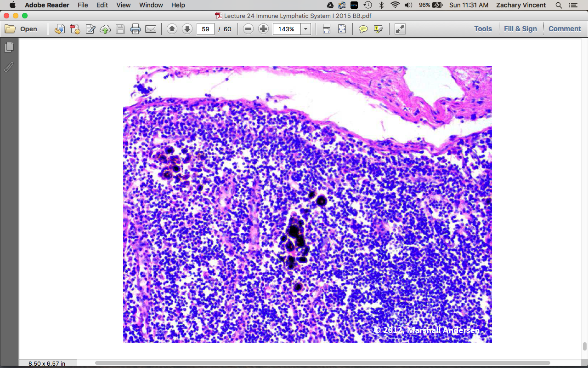Click the zoom percentage field 143%
The image size is (588, 368).
point(287,29)
